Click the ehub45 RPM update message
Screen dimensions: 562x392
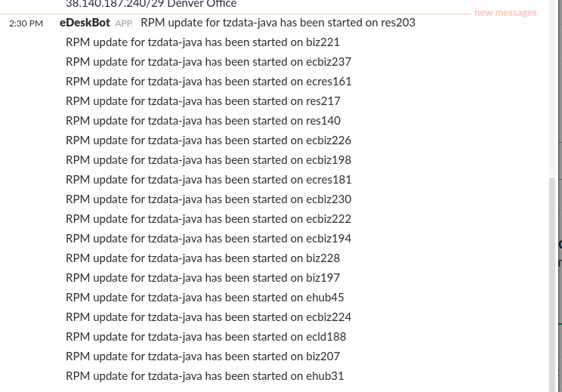[204, 298]
